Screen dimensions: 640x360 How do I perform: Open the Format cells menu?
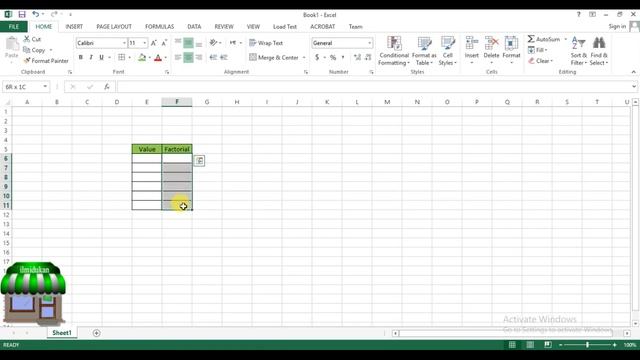click(x=511, y=51)
